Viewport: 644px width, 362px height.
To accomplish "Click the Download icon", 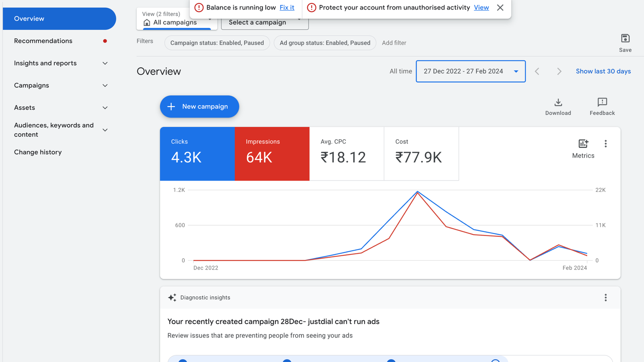I will click(x=558, y=103).
